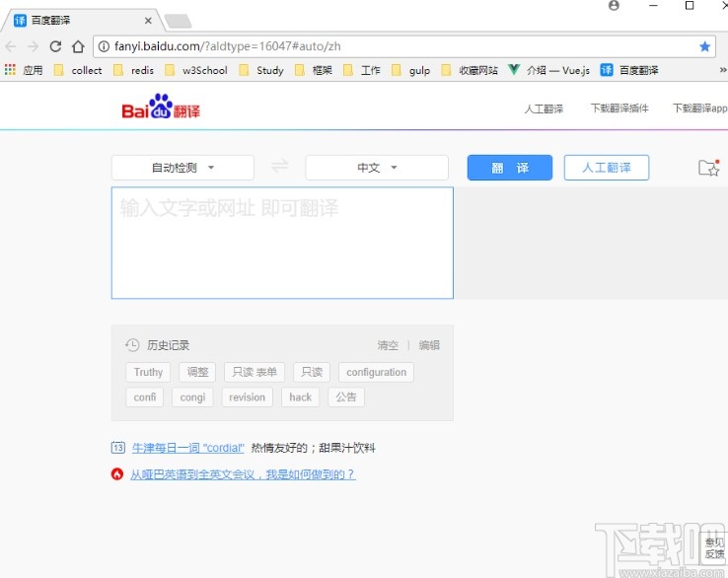Select history item hack

(x=301, y=397)
